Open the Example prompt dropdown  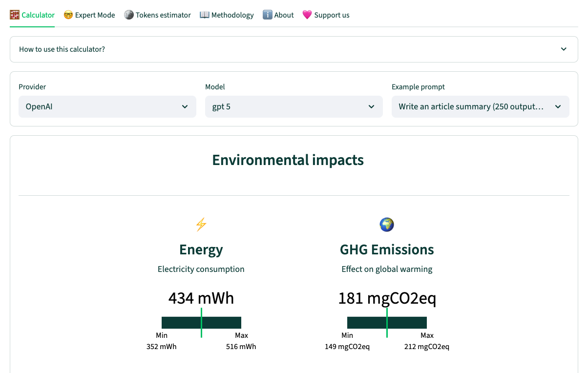click(x=481, y=106)
